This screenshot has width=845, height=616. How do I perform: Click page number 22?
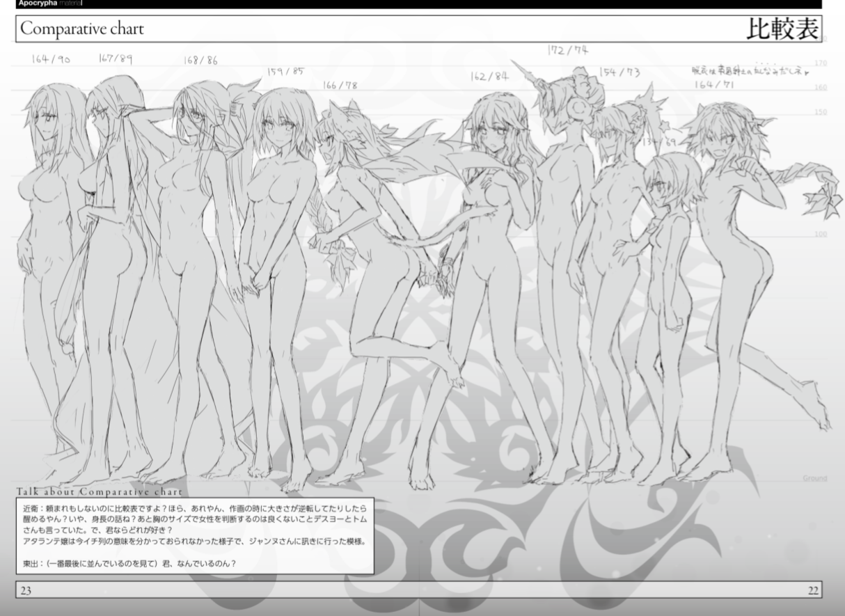pos(813,590)
